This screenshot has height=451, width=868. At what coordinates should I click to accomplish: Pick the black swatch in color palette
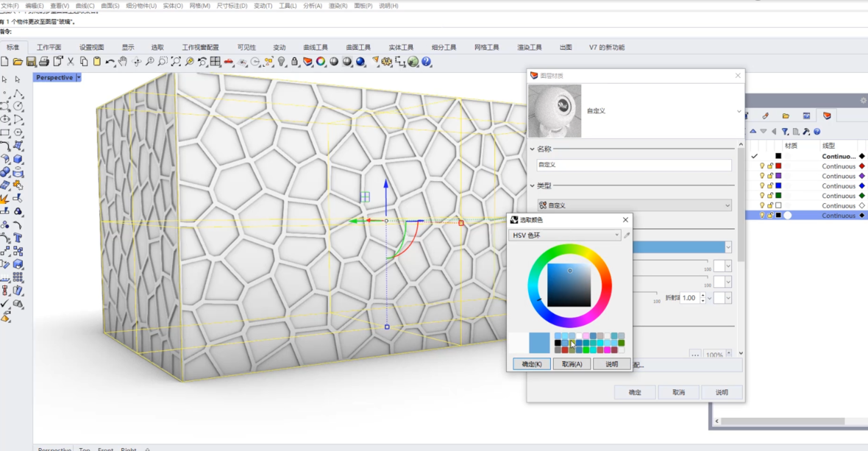tap(558, 343)
